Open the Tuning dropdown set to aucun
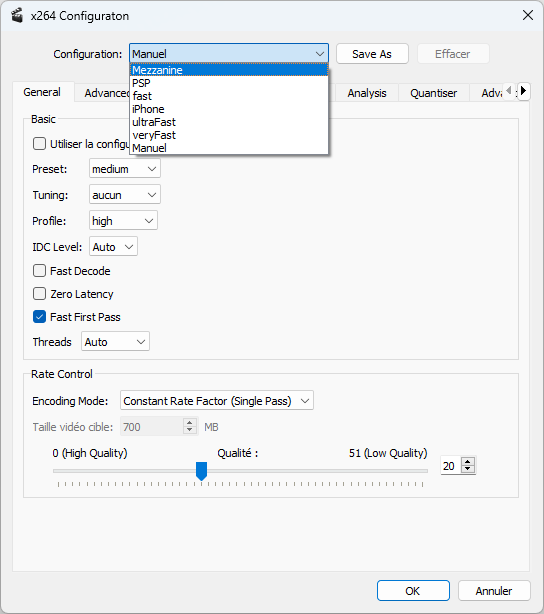 (125, 195)
